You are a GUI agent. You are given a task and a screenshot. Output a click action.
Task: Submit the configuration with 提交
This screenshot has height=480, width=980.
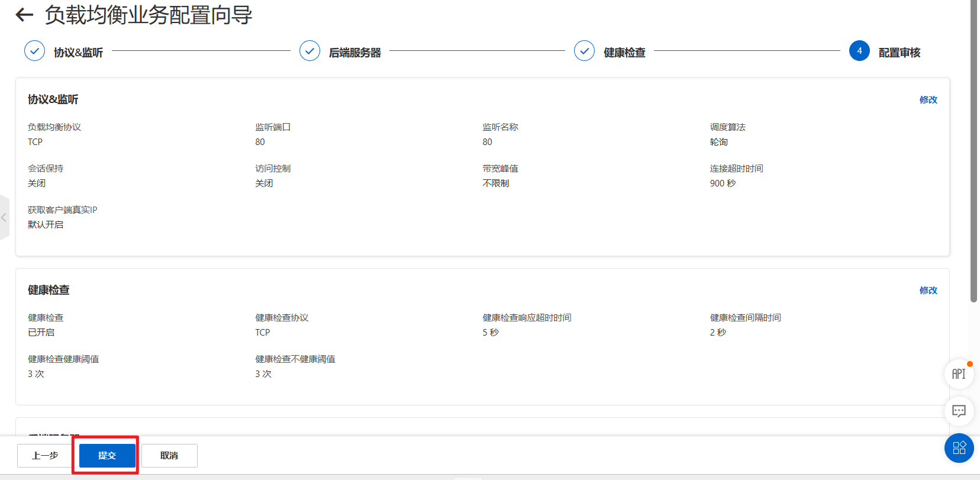(x=107, y=456)
